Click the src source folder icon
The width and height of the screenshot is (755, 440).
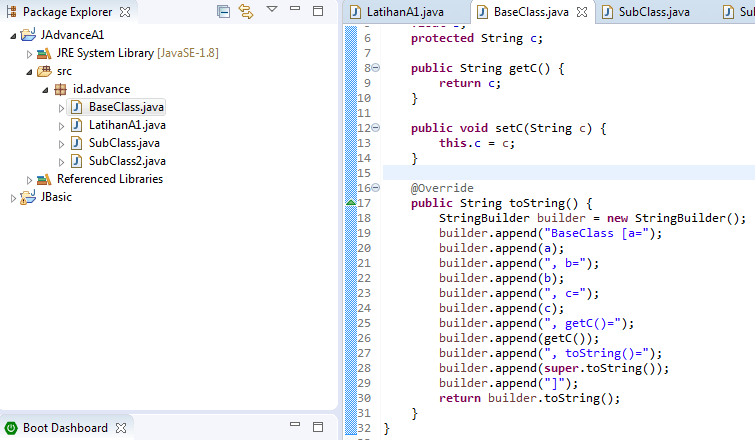(x=44, y=71)
